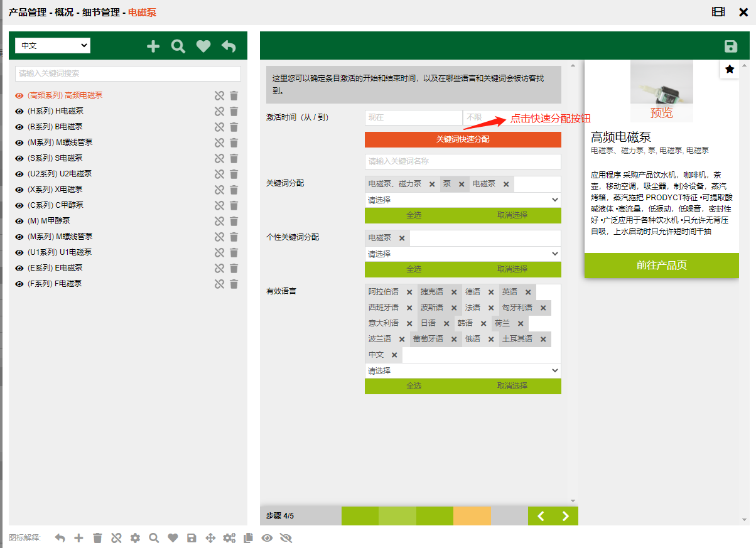Click the film layout icon at top right
Viewport: 756px width, 548px height.
click(x=718, y=12)
